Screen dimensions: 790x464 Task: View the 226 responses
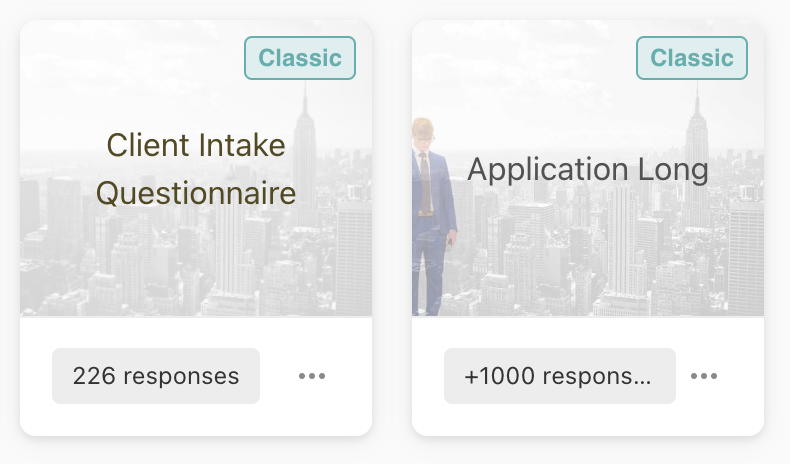tap(156, 376)
